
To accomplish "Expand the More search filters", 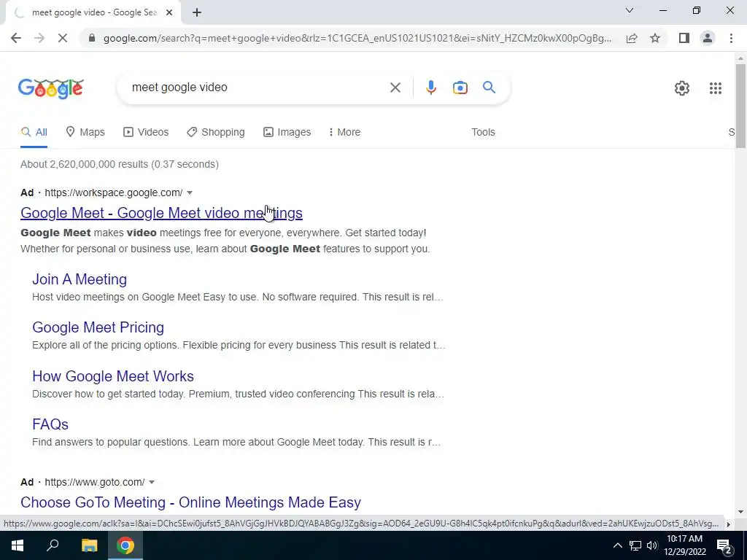I will tap(344, 133).
